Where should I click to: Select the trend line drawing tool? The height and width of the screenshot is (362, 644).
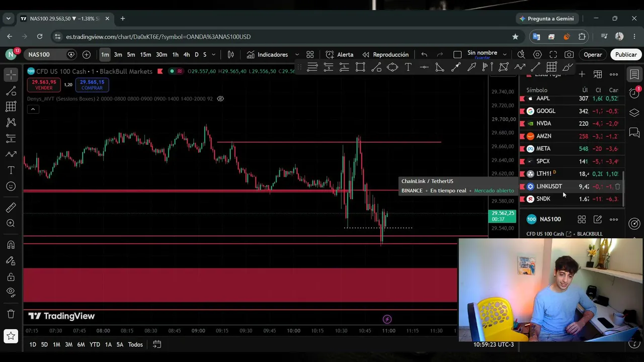11,90
